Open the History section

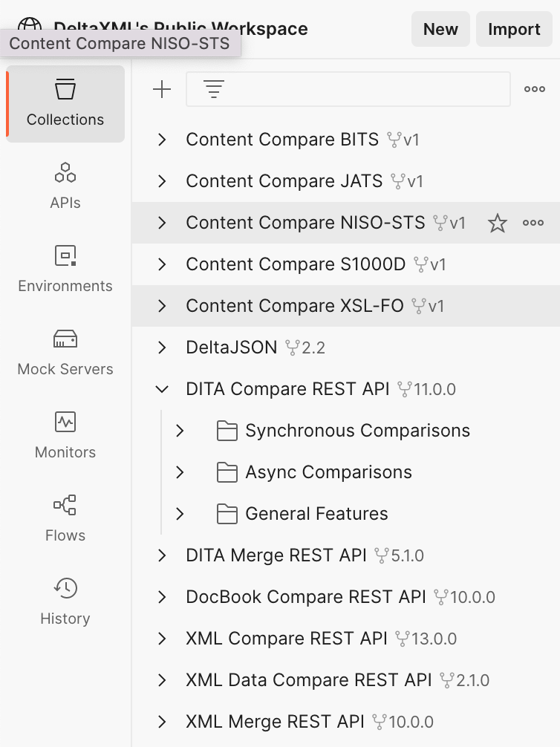click(x=65, y=601)
